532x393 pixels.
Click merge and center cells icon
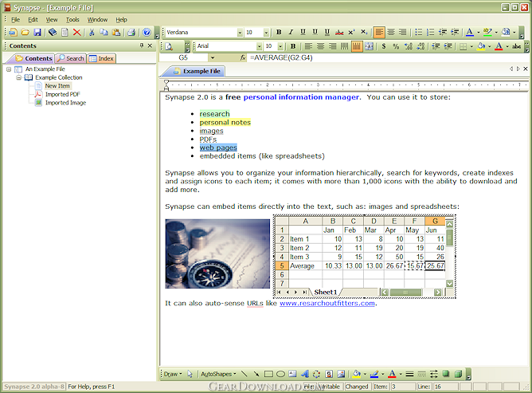(369, 46)
